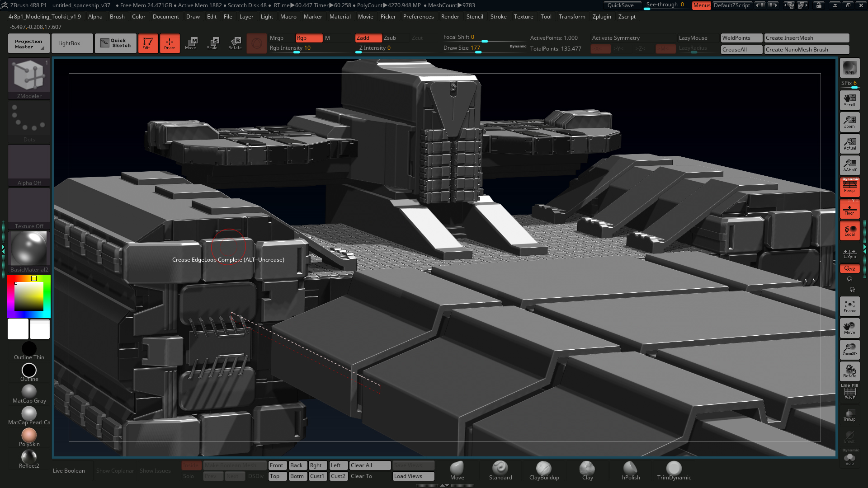This screenshot has width=868, height=488.
Task: Open the Stroke menu
Action: (x=498, y=17)
